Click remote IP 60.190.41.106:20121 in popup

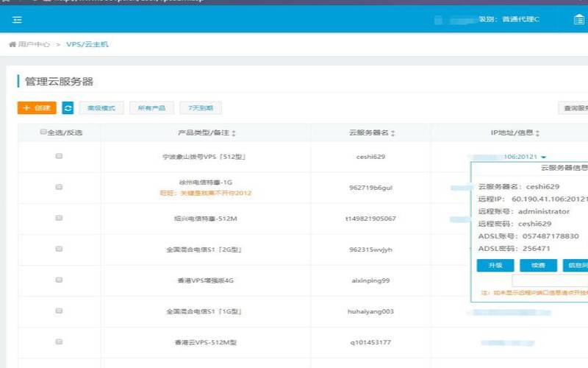(x=549, y=199)
